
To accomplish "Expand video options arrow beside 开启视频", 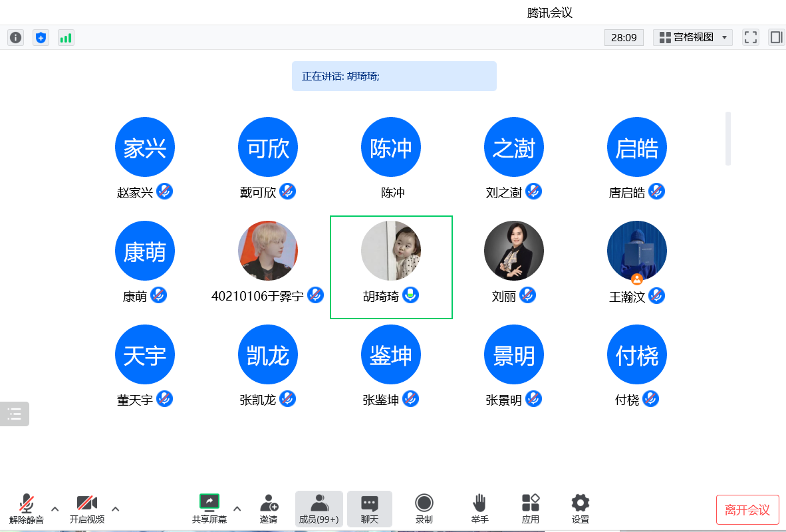I will (116, 509).
